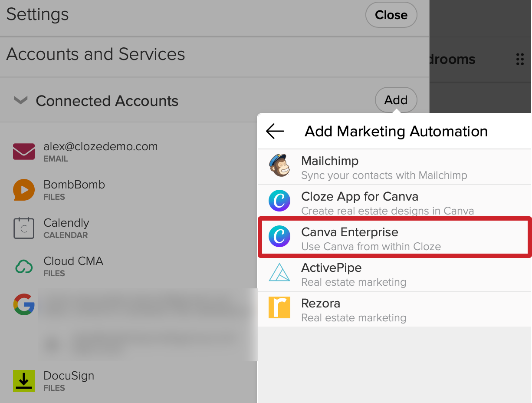
Task: Click the Mailchimp monkey icon
Action: 279,165
